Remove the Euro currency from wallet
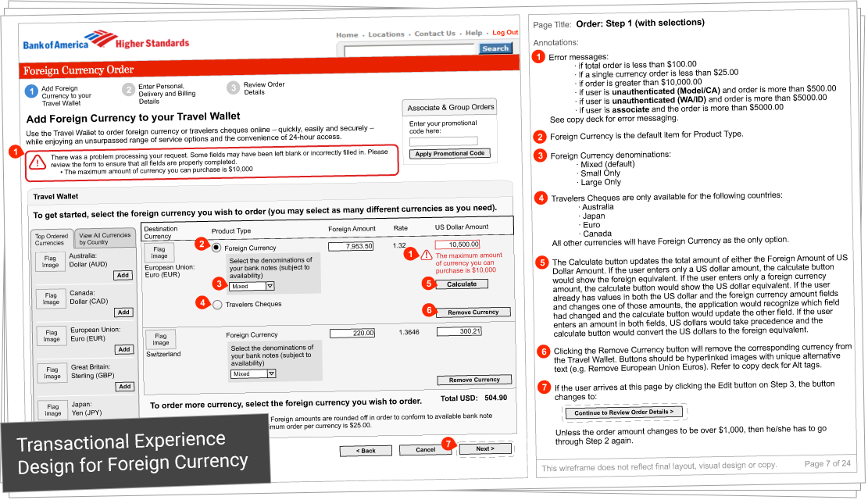The image size is (868, 500). (x=473, y=312)
